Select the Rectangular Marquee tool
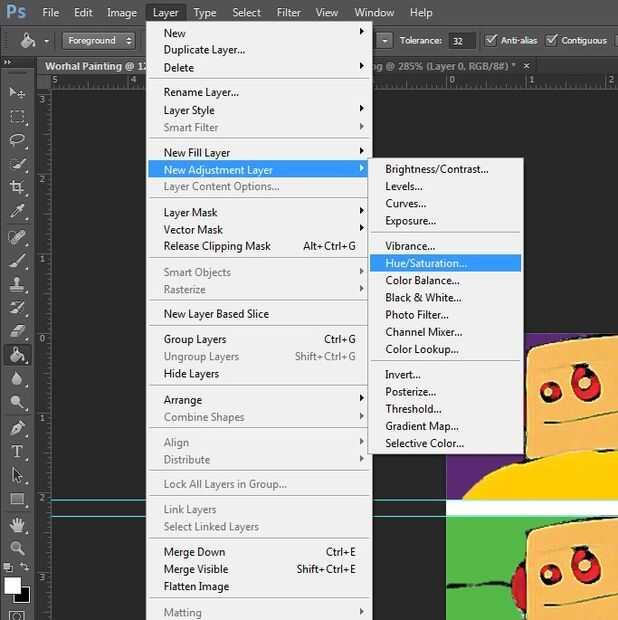The image size is (618, 620). [17, 117]
